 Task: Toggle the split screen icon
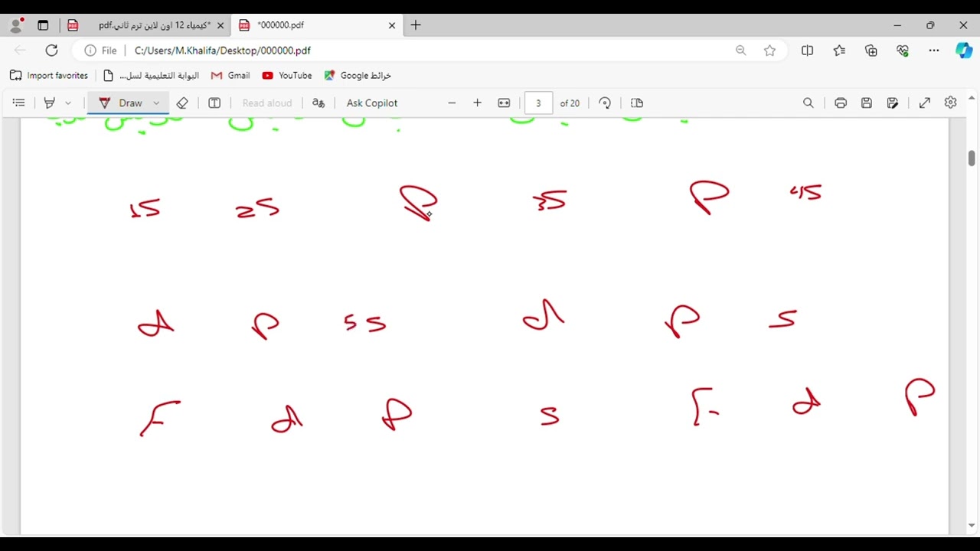click(x=808, y=51)
